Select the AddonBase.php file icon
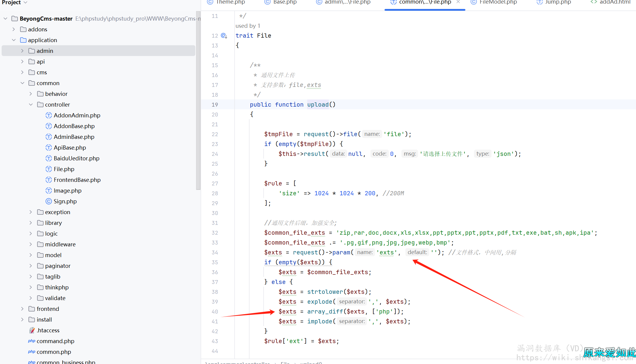The height and width of the screenshot is (364, 636). pyautogui.click(x=49, y=126)
